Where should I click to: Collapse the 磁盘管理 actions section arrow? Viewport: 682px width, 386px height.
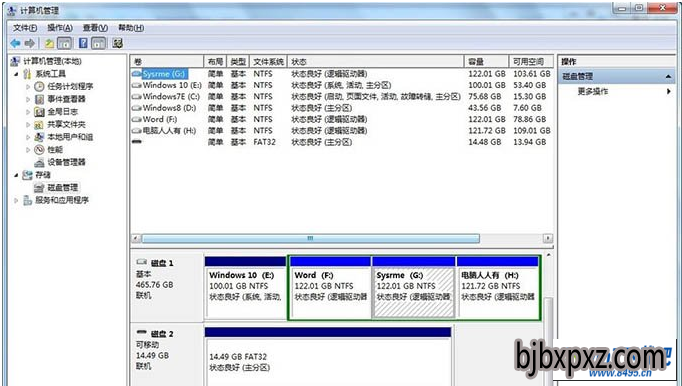(668, 77)
